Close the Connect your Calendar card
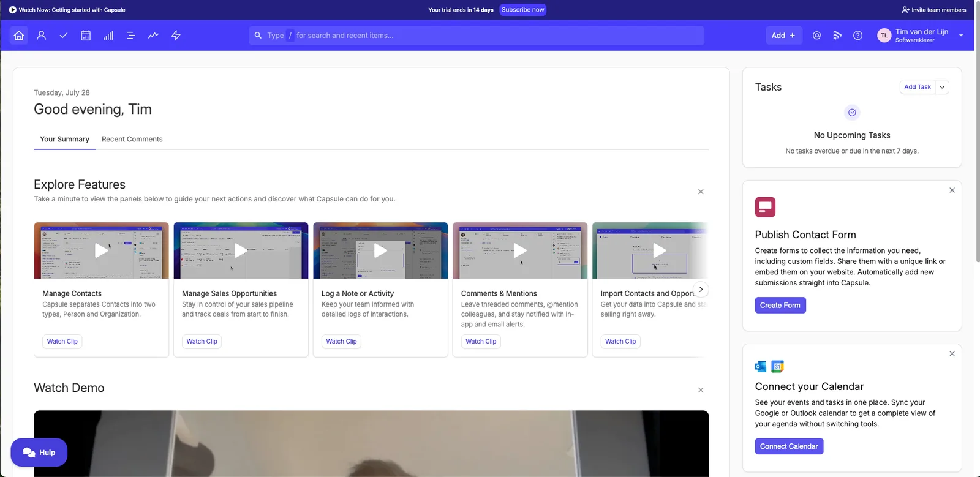 coord(952,354)
